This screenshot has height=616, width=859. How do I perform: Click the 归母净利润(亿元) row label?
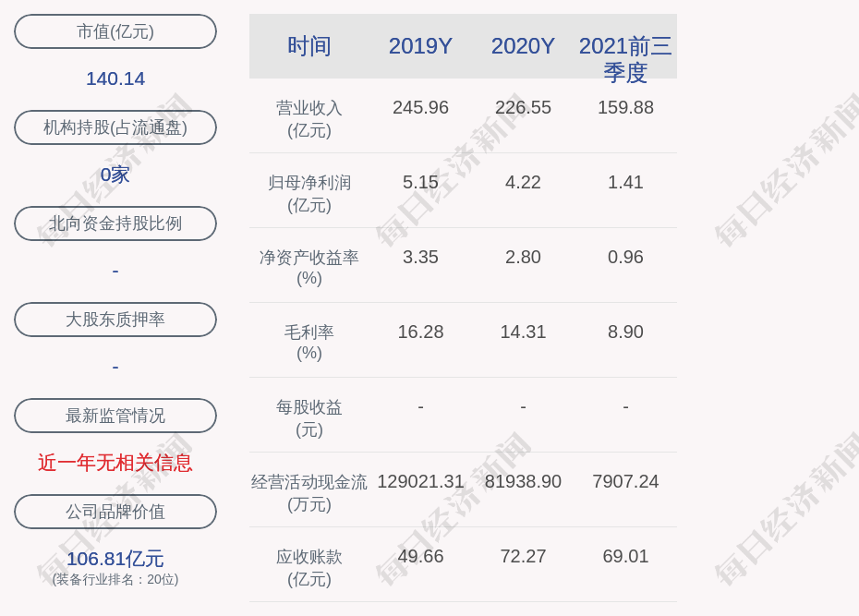pos(309,194)
